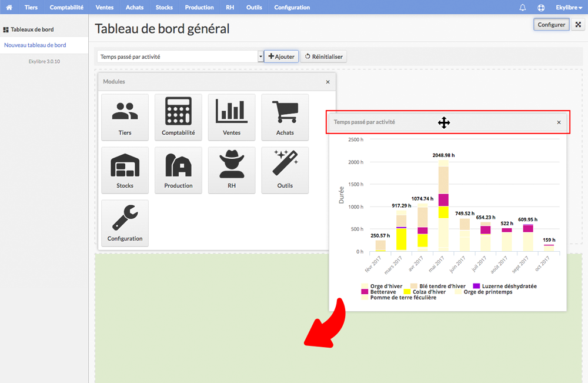Viewport: 588px width, 383px height.
Task: Open the RH farmer tile
Action: (x=232, y=170)
